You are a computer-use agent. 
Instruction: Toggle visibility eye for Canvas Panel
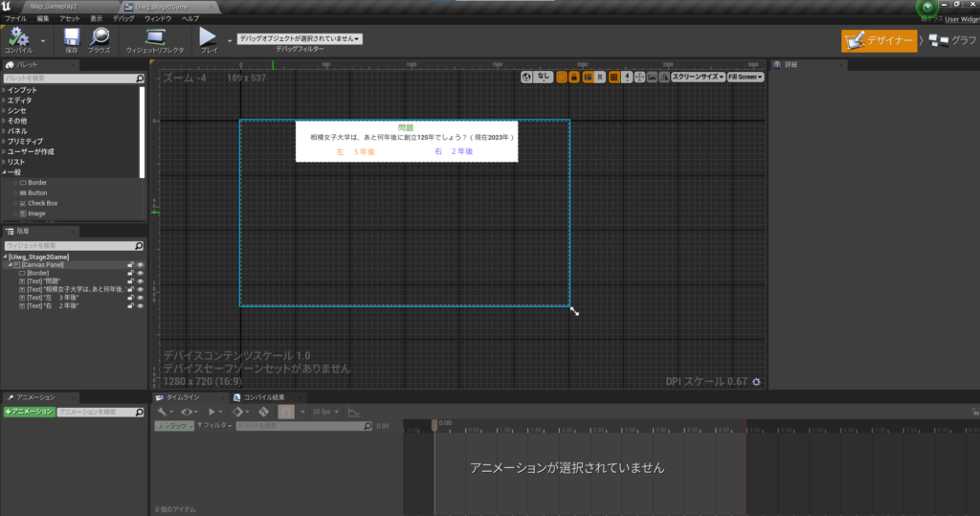tap(140, 265)
